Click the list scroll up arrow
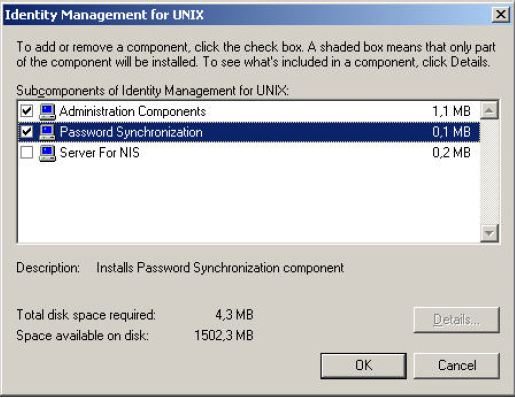The image size is (515, 398). (489, 110)
